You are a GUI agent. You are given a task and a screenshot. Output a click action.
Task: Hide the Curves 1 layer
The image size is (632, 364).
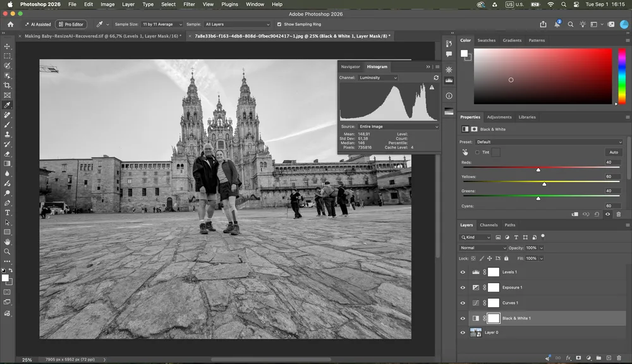coord(463,303)
